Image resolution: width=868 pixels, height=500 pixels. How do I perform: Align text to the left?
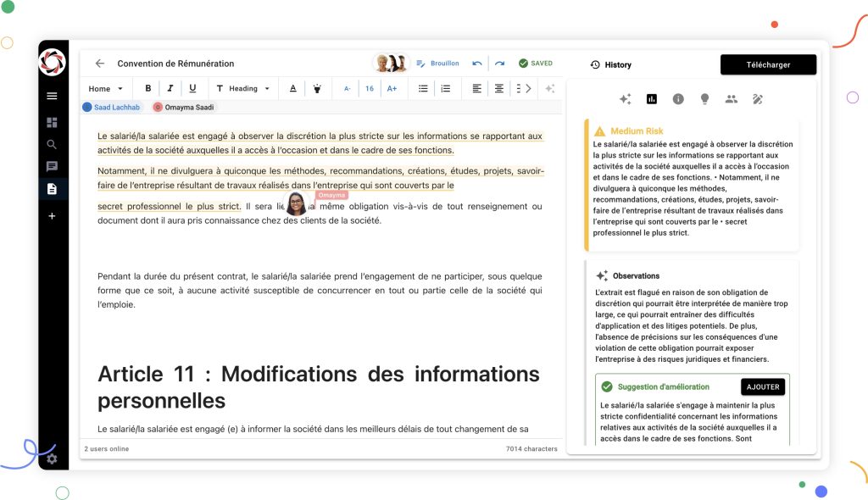[476, 88]
